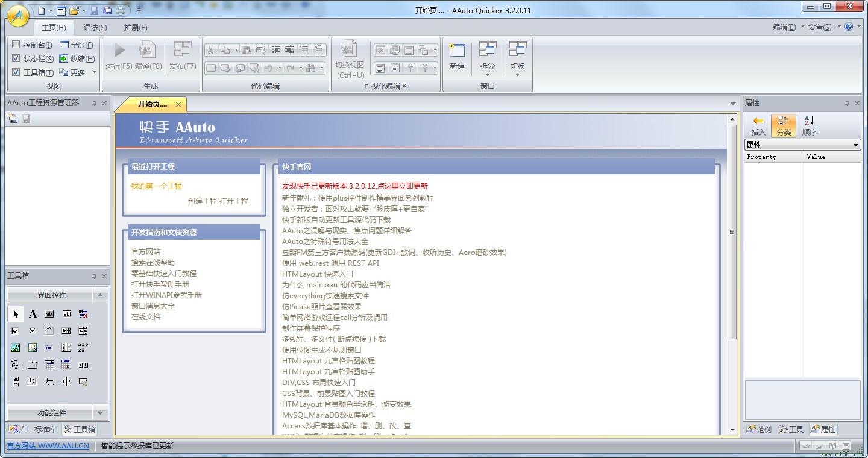The height and width of the screenshot is (458, 868).
Task: Click the 创建工程 create project link
Action: point(203,201)
